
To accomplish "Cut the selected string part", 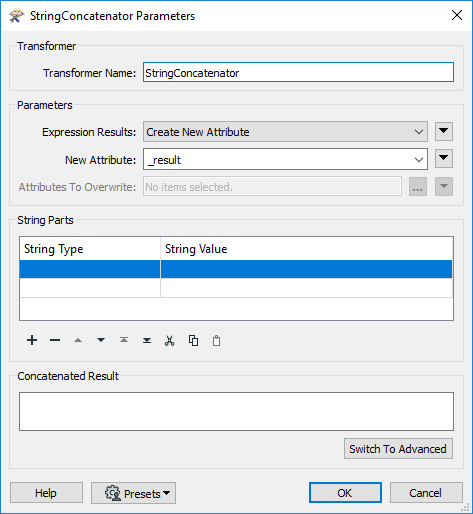I will [x=170, y=340].
